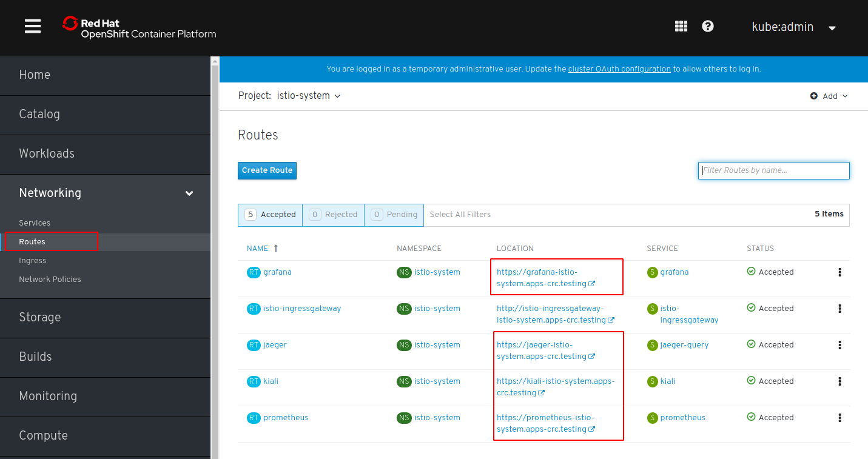The image size is (868, 459).
Task: Click the RT badge beside istio-ingressgateway
Action: pos(254,309)
